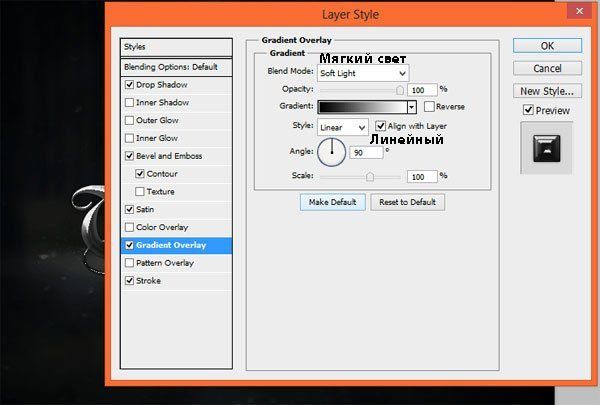Enable the Pattern Overlay checkbox
Screen dimensions: 600x405
pyautogui.click(x=129, y=263)
